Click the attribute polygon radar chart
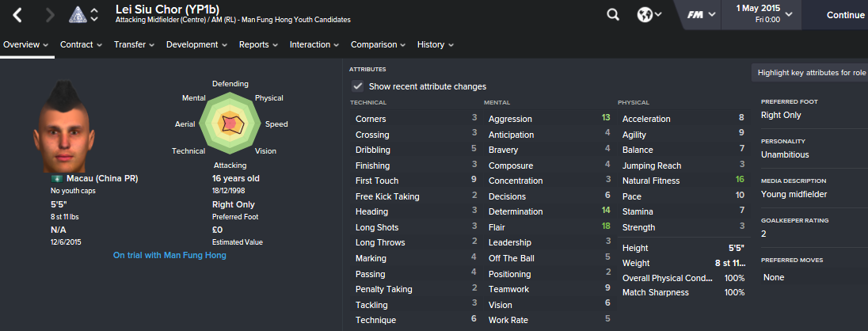The width and height of the screenshot is (868, 331). [230, 124]
